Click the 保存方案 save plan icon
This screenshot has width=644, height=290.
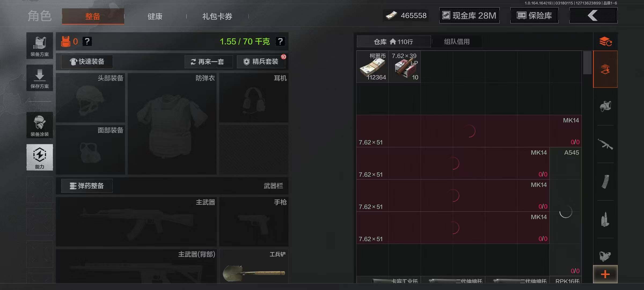tap(40, 78)
